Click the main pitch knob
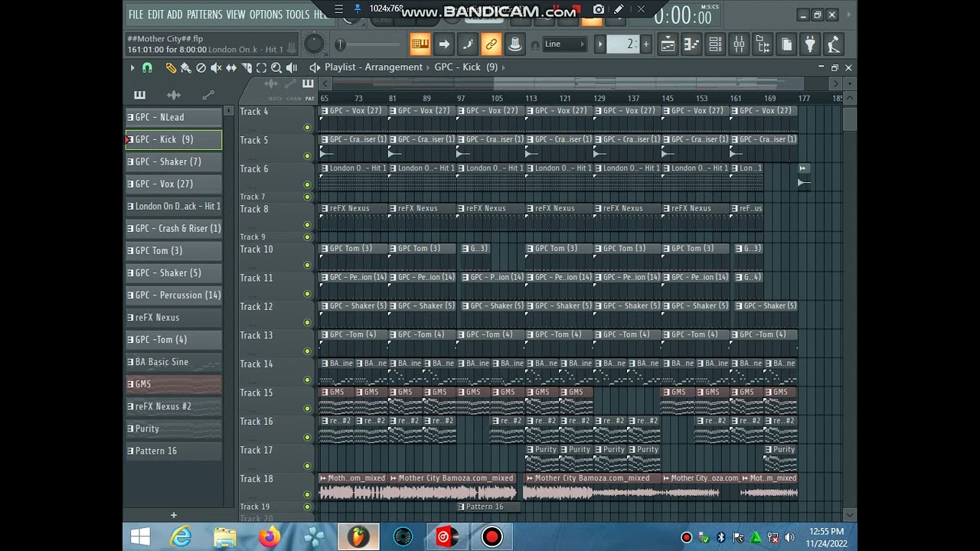980x551 pixels. point(314,44)
